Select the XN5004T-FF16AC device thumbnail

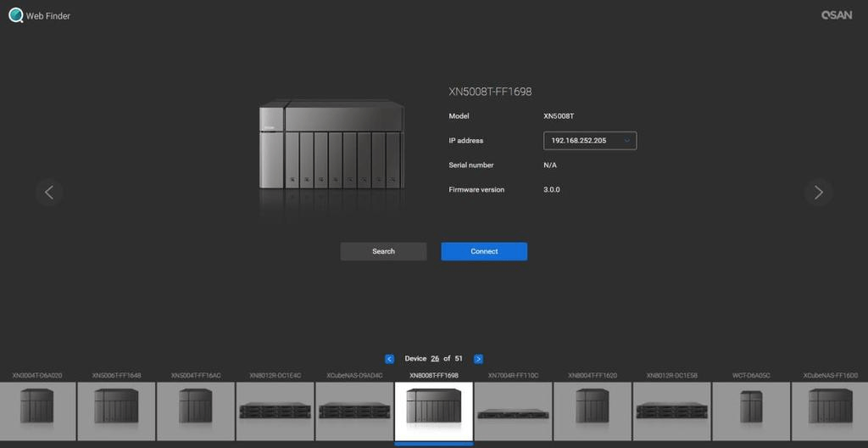tap(196, 412)
